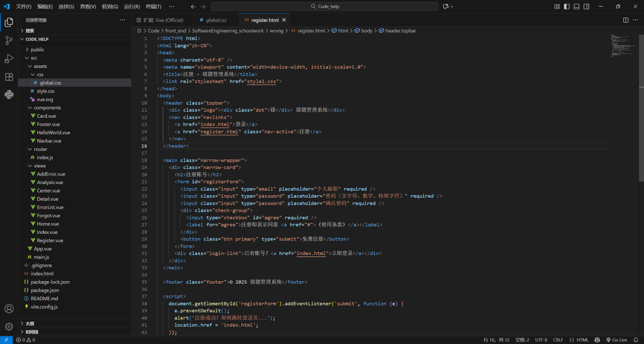Open the Copilot chat dropdown arrow
644x344 pixels.
click(452, 7)
